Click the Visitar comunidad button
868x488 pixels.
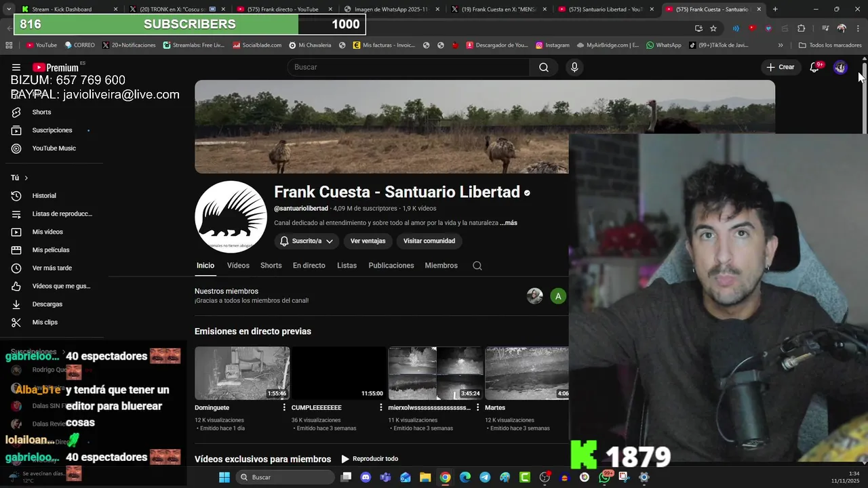point(429,241)
